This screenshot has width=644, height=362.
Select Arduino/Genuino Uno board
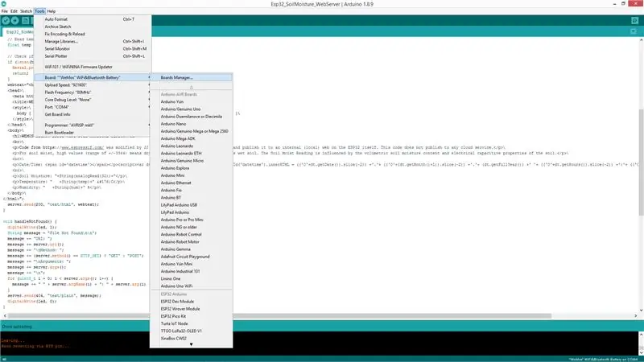[x=191, y=109]
